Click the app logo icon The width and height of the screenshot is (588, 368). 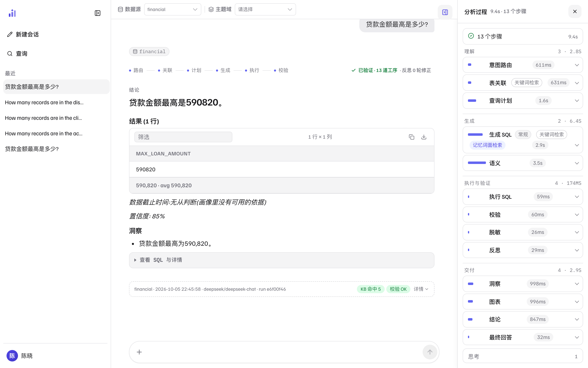click(12, 13)
